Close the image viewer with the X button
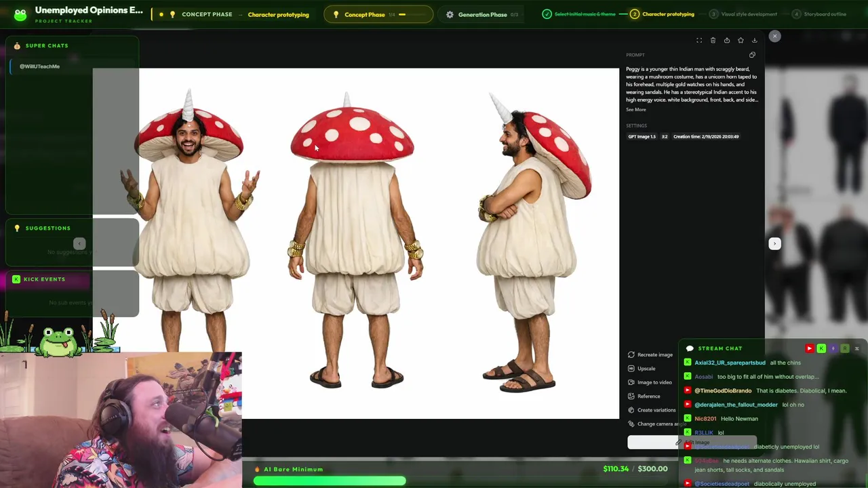Image resolution: width=868 pixels, height=488 pixels. coord(774,36)
